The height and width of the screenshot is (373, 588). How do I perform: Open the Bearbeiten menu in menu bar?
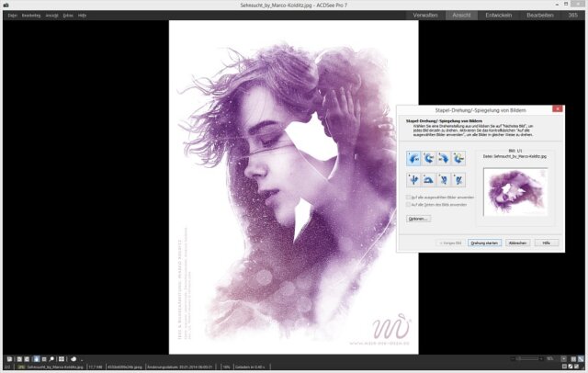[x=31, y=16]
